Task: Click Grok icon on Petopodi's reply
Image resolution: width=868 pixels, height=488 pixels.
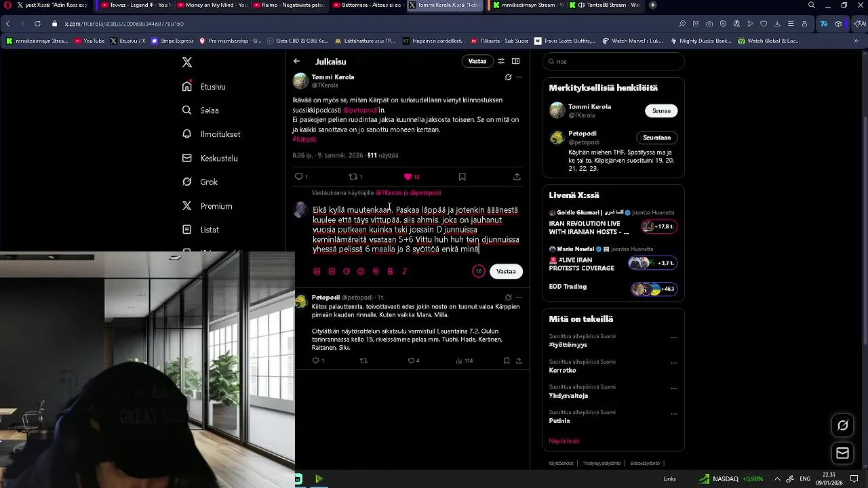Action: [x=508, y=298]
